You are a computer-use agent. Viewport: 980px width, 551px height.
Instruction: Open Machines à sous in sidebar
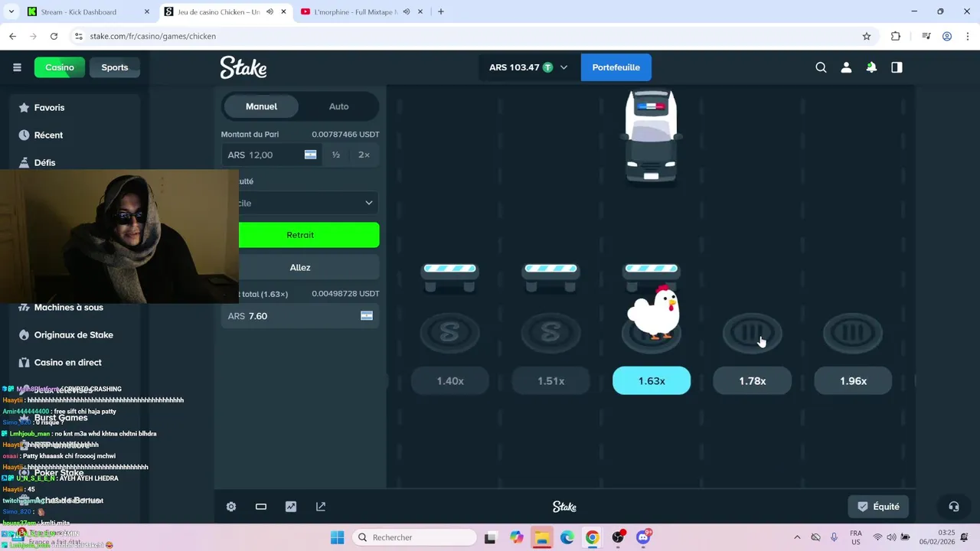(75, 308)
